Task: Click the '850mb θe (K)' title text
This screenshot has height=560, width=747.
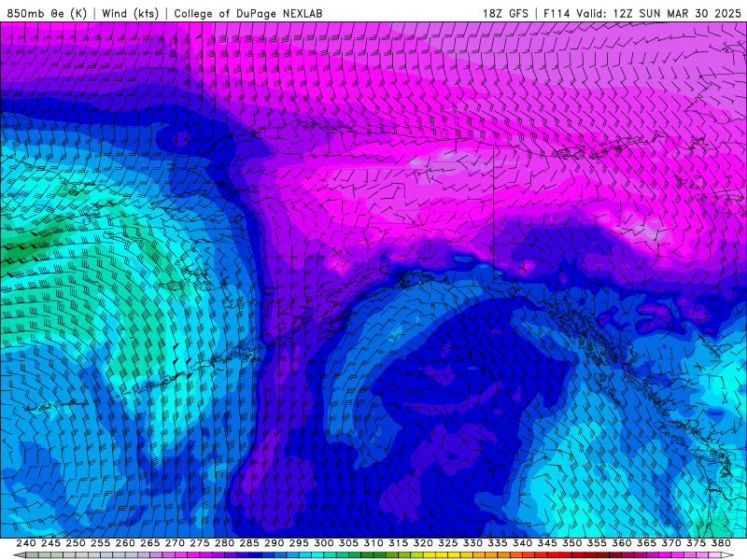Action: (47, 13)
